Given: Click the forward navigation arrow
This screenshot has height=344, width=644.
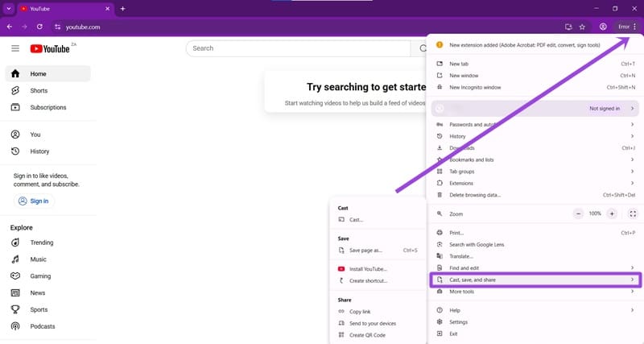Looking at the screenshot, I should [25, 27].
